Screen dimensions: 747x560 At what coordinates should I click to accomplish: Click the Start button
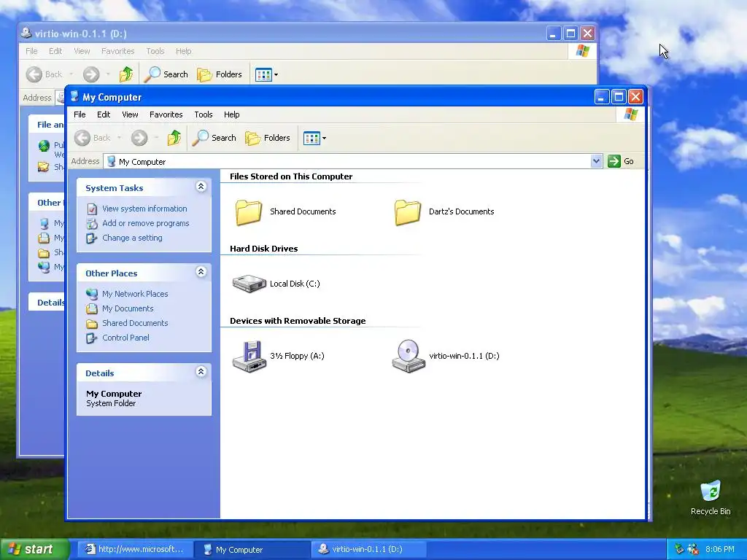pos(34,550)
